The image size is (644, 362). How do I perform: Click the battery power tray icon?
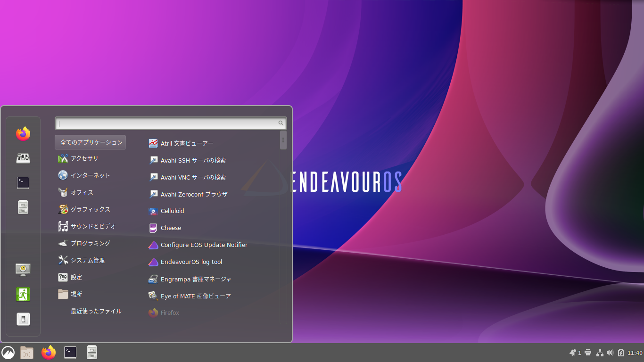621,353
